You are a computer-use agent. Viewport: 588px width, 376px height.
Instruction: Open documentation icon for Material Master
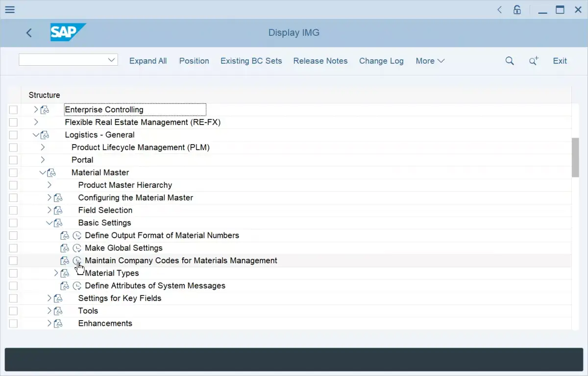[x=51, y=173]
